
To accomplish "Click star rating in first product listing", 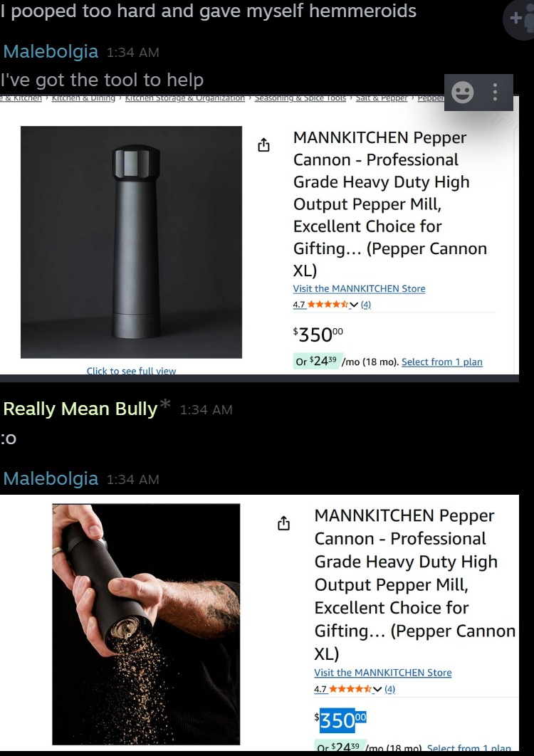I will pyautogui.click(x=328, y=304).
